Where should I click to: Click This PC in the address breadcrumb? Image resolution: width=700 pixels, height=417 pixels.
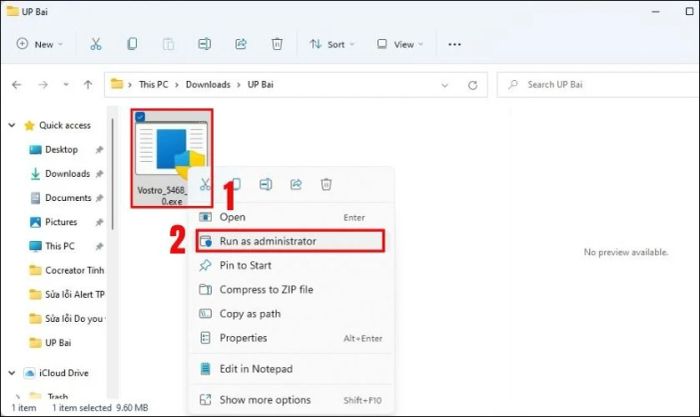(154, 84)
